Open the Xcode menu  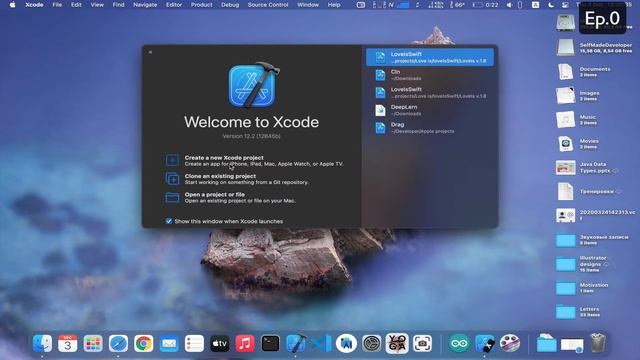tap(34, 5)
